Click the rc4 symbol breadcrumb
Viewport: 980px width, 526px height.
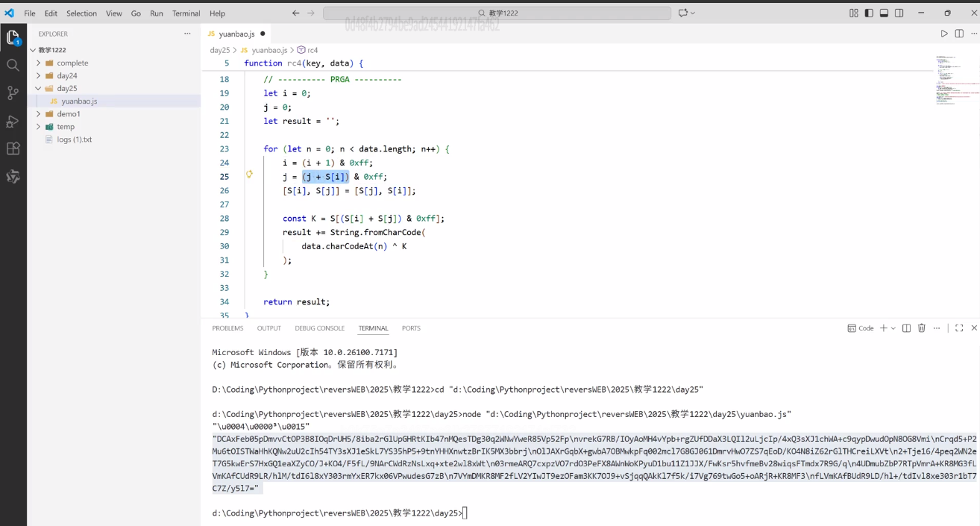click(x=312, y=50)
